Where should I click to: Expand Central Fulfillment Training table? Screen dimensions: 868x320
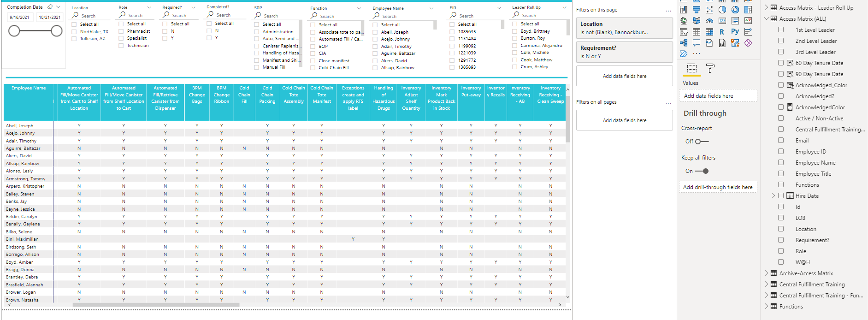(767, 284)
